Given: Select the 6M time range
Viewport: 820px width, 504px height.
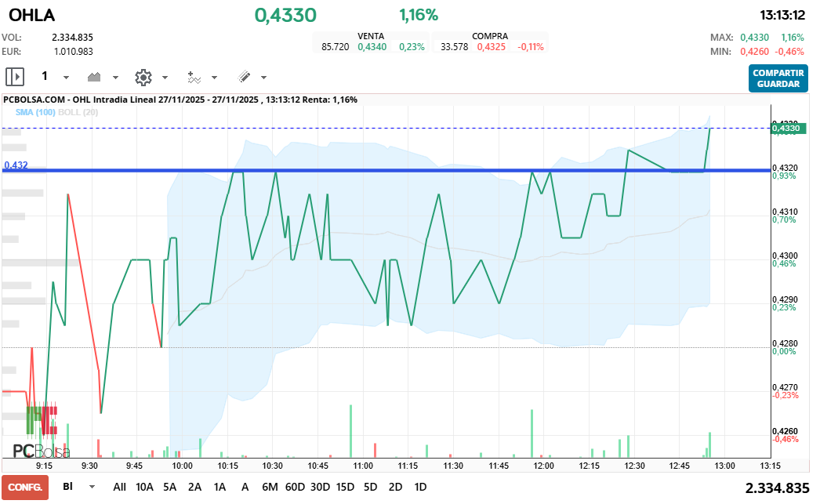Looking at the screenshot, I should 270,487.
